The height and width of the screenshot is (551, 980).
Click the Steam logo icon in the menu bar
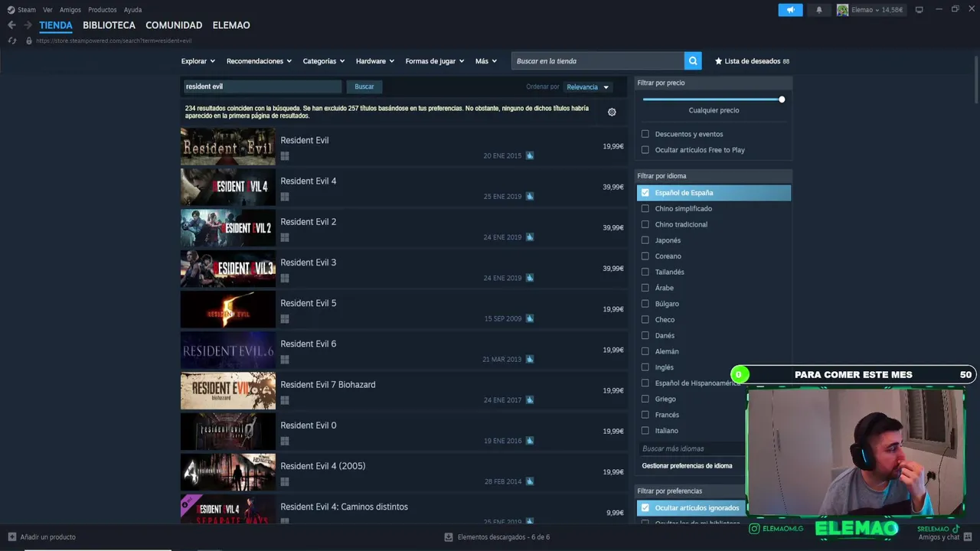tap(11, 10)
